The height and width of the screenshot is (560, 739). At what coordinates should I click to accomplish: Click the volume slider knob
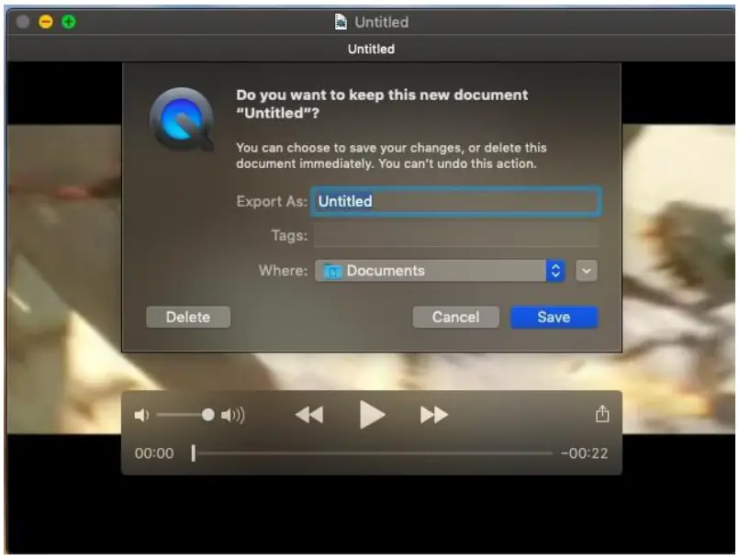tap(207, 415)
